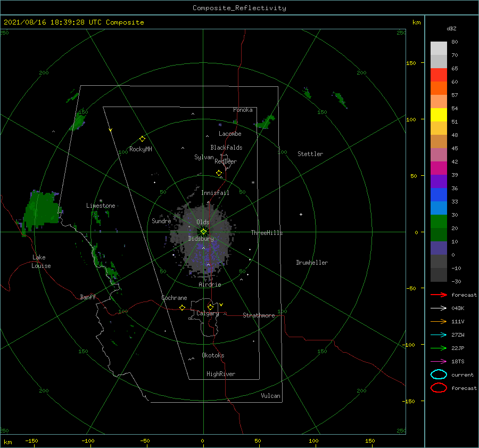Select the orange 111V arrow icon

[439, 321]
